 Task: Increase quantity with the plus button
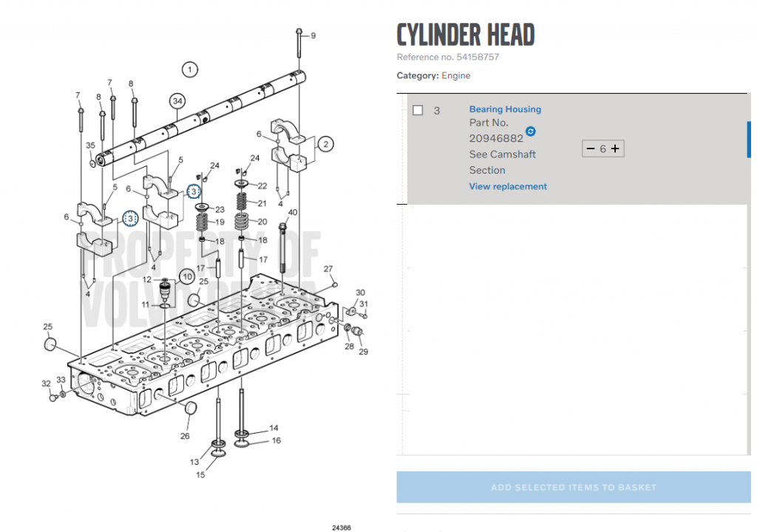(x=615, y=149)
